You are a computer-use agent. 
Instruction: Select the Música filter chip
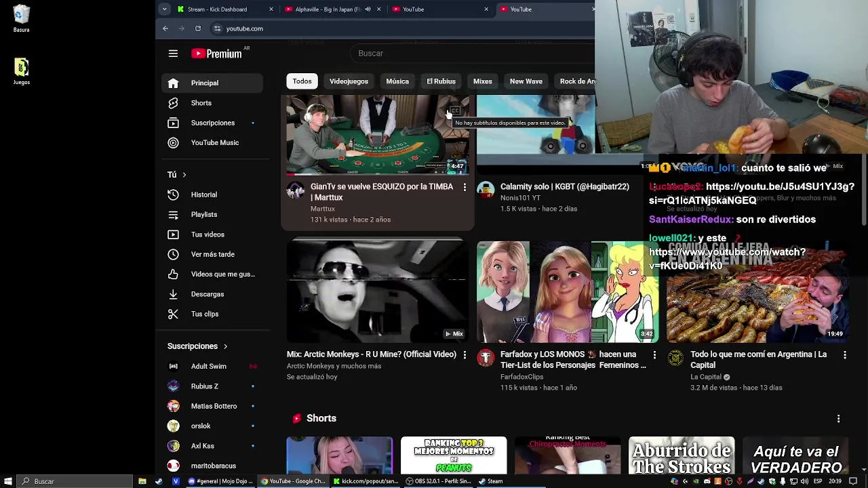(x=397, y=81)
